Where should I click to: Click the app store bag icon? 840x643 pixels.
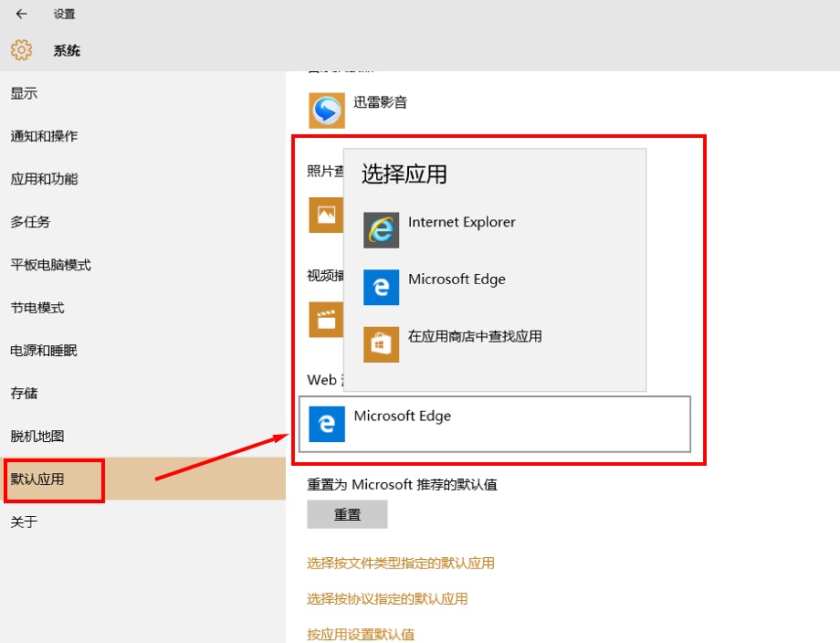[382, 344]
